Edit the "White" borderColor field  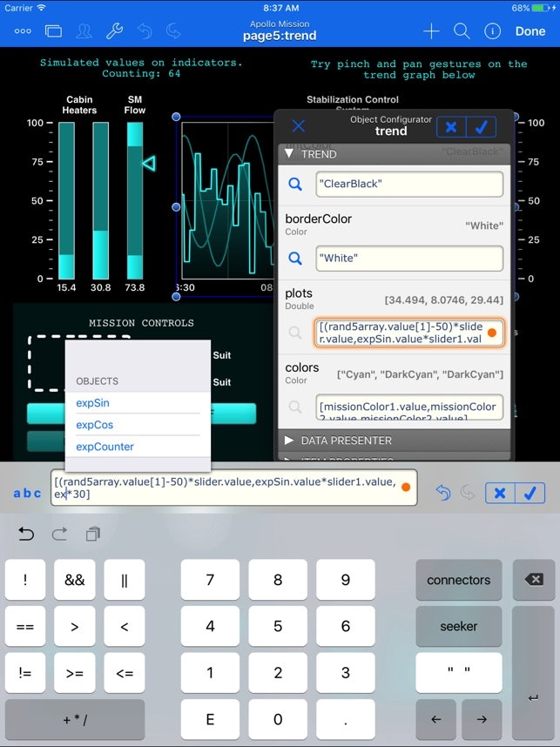point(409,259)
